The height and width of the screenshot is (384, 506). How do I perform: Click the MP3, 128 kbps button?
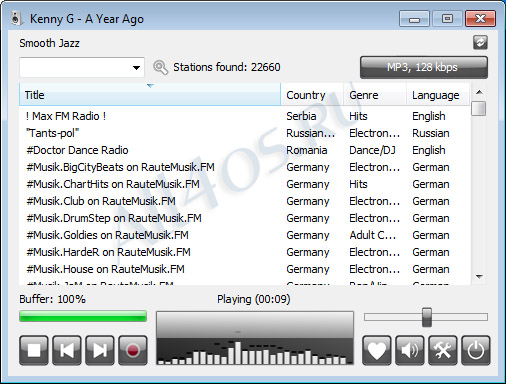pos(424,67)
